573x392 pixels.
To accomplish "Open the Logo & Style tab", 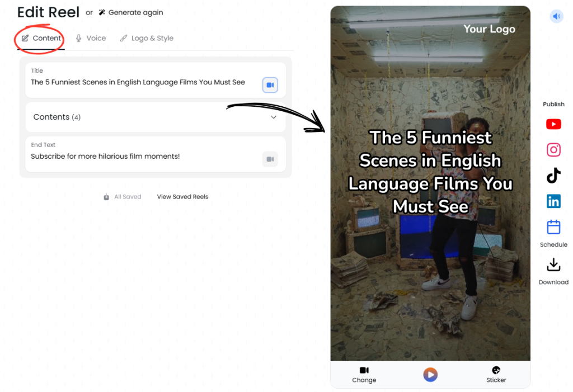I will 147,38.
